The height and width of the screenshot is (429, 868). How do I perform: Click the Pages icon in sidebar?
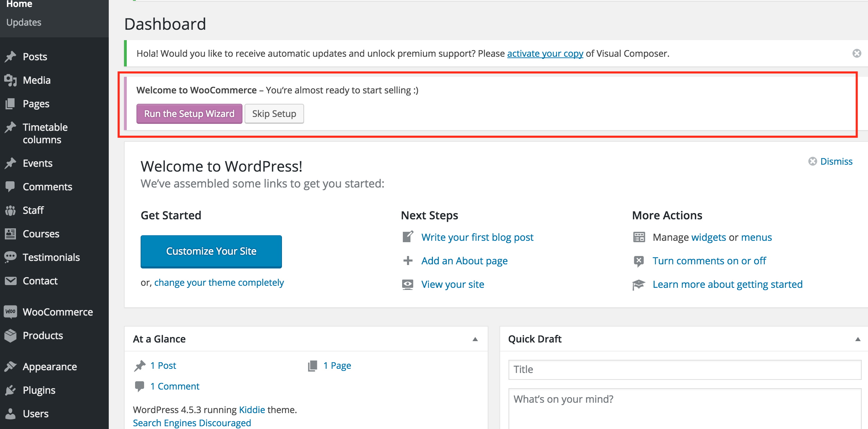tap(11, 104)
